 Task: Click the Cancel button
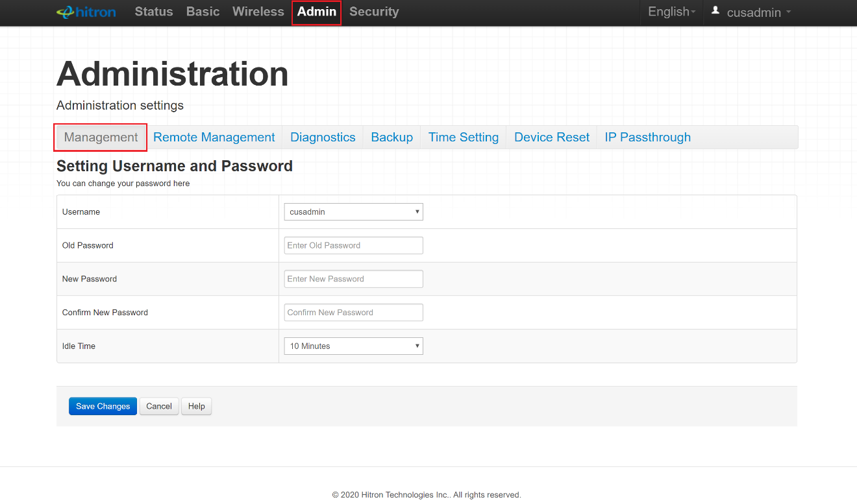tap(159, 406)
